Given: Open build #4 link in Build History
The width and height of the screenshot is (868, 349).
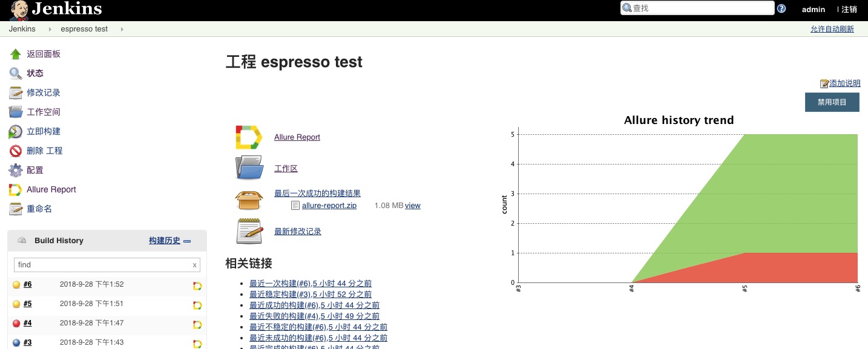Looking at the screenshot, I should coord(28,323).
